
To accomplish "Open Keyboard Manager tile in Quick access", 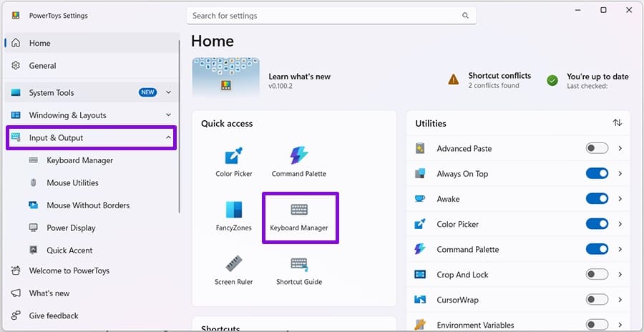I will pos(299,216).
